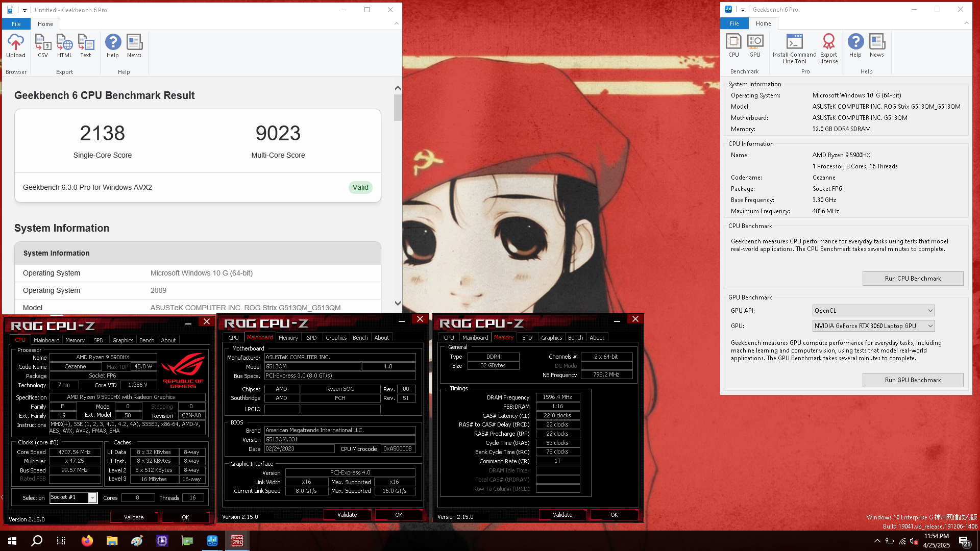Click the Export License icon
Screen dimensions: 980x551
pos(828,48)
